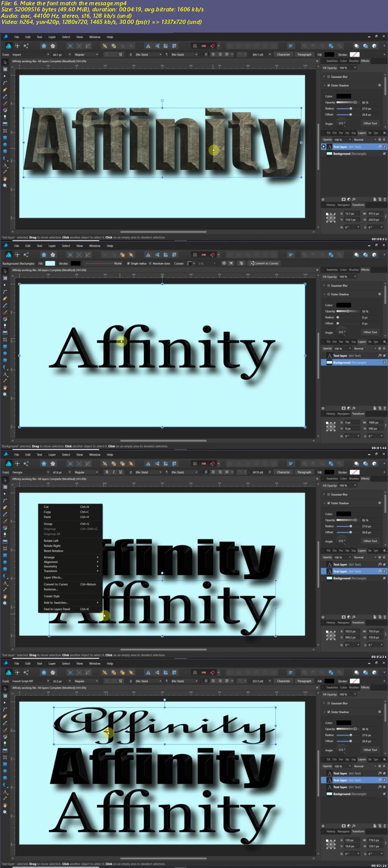Open the Arrange submenu in the context menu

click(x=70, y=557)
